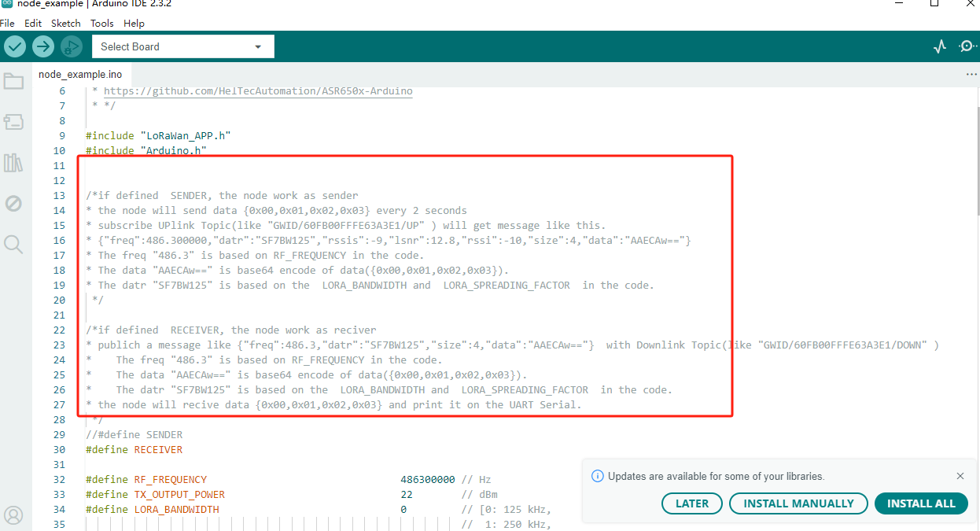Click the INSTALL ALL button

pyautogui.click(x=921, y=503)
